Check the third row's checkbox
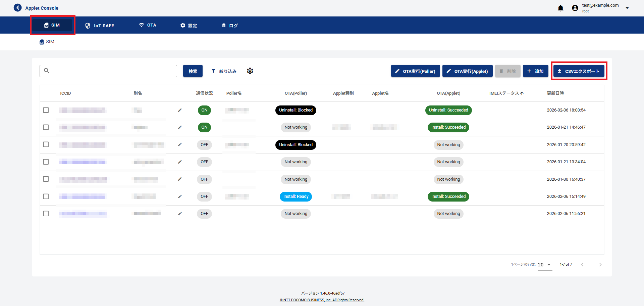644x306 pixels. (46, 144)
